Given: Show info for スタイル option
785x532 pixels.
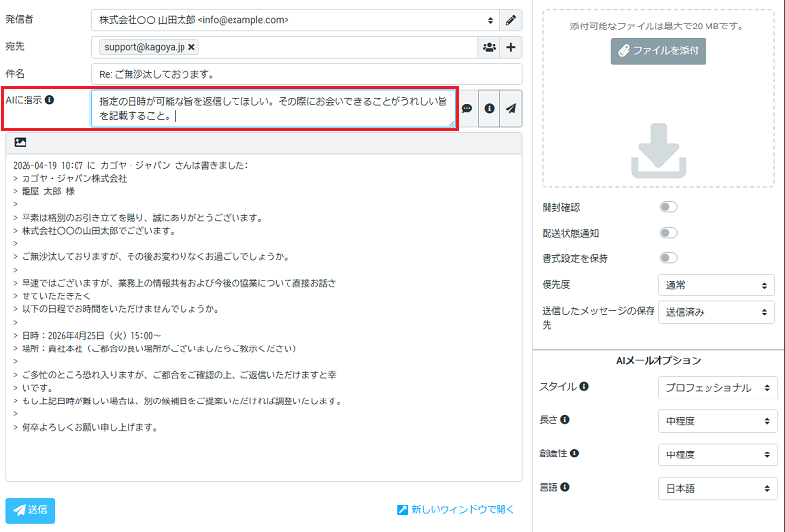Looking at the screenshot, I should point(584,386).
